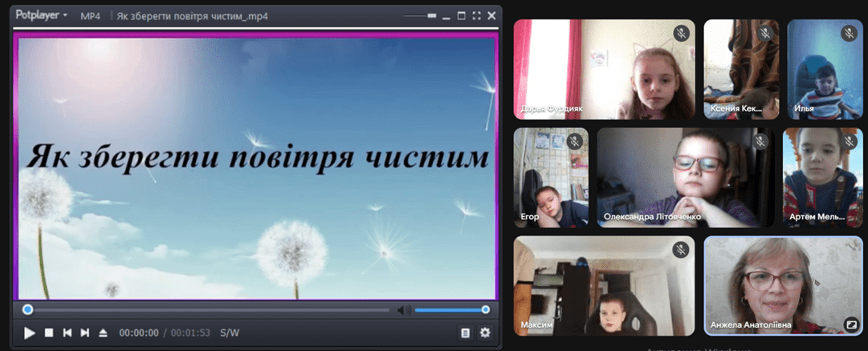Click the MP4 format label in title bar

[x=90, y=16]
